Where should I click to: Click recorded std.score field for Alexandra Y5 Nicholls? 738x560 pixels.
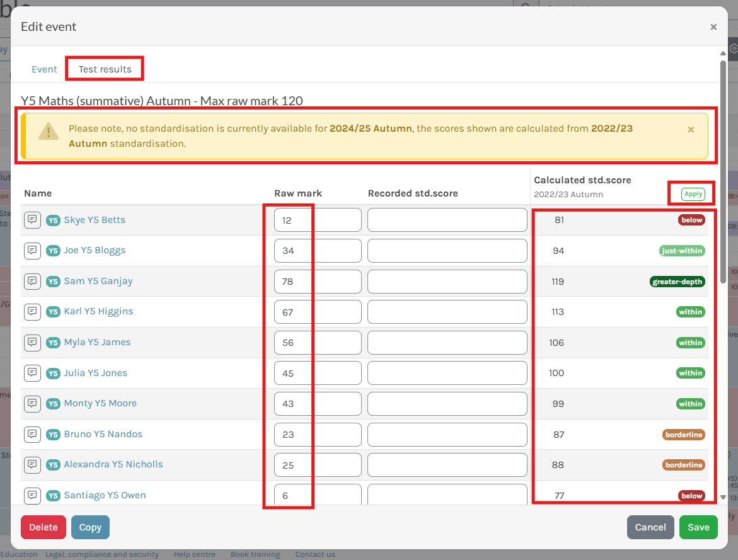(447, 464)
